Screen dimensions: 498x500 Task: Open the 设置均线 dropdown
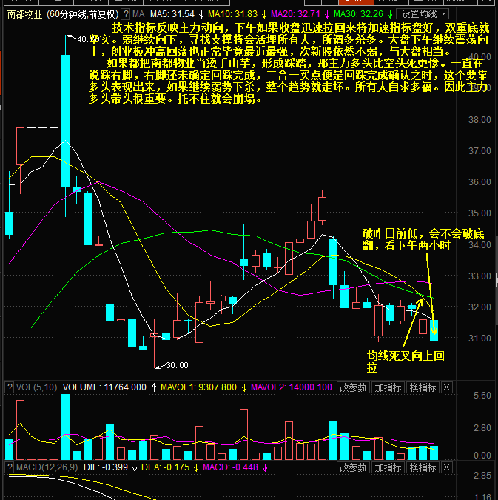[423, 14]
